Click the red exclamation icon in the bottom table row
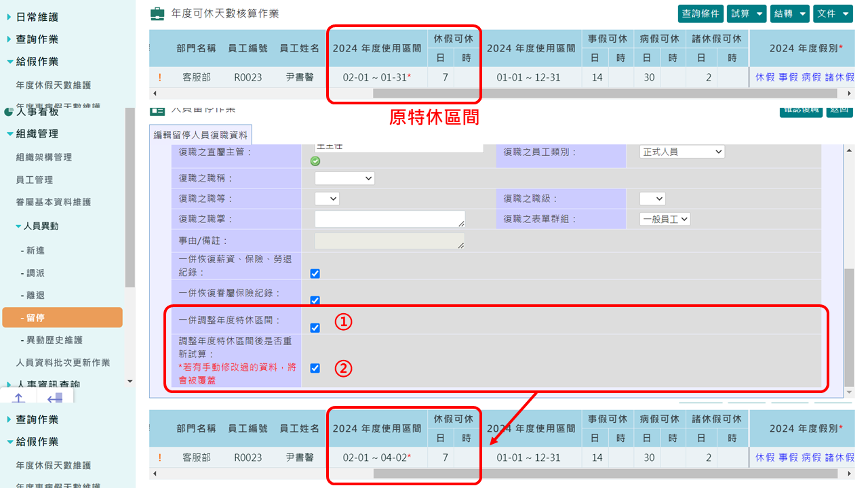Viewport: 868px width, 488px height. pos(161,457)
